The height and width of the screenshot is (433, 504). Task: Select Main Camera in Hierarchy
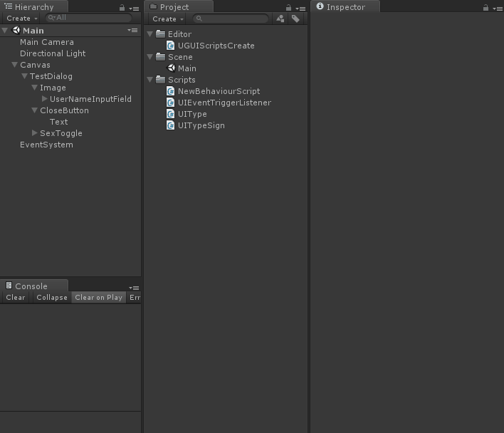coord(47,42)
